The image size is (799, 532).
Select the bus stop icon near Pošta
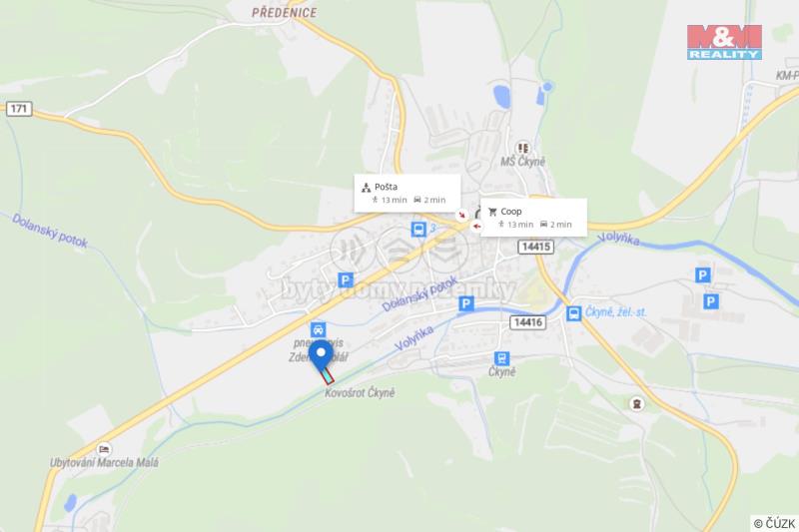418,230
